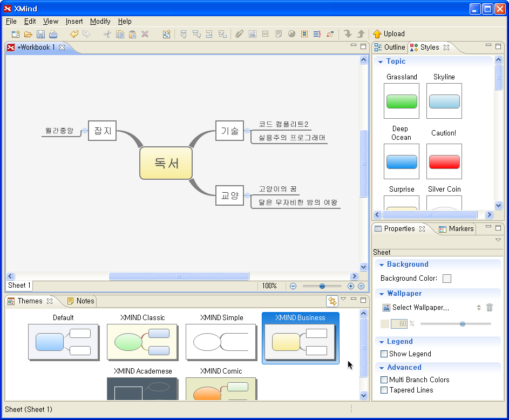This screenshot has width=509, height=420.
Task: Click the boundary toolbar icon
Action: 304,34
